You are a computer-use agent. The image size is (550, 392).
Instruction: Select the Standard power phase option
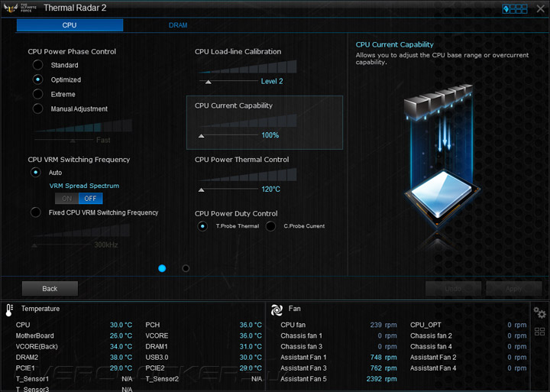click(x=38, y=65)
